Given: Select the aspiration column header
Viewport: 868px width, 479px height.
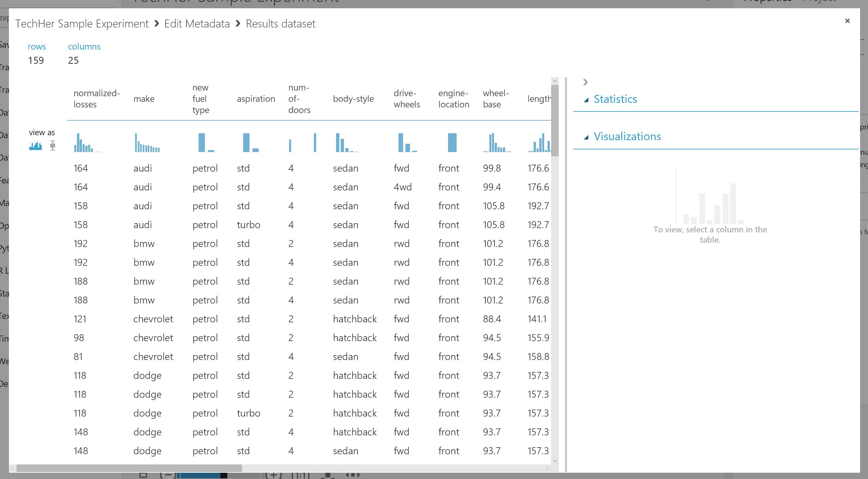Looking at the screenshot, I should [x=256, y=99].
